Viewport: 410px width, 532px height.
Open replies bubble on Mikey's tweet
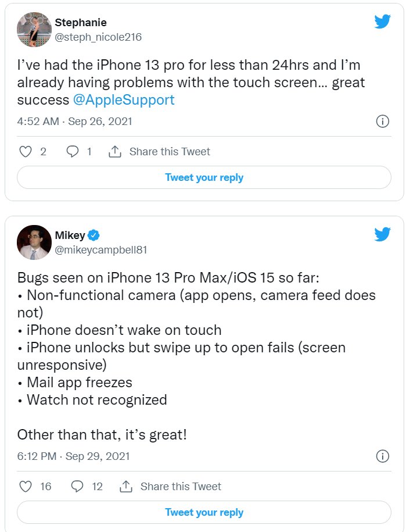(77, 487)
